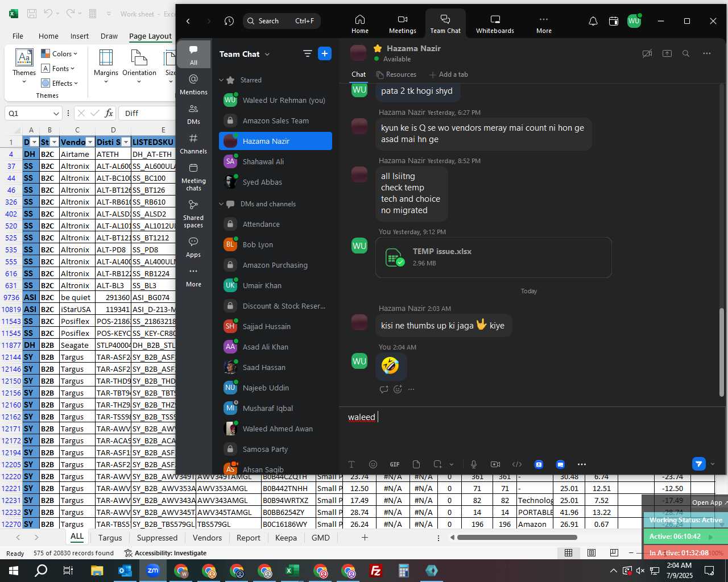The image size is (728, 582).
Task: Record audio message with microphone icon
Action: pyautogui.click(x=474, y=464)
